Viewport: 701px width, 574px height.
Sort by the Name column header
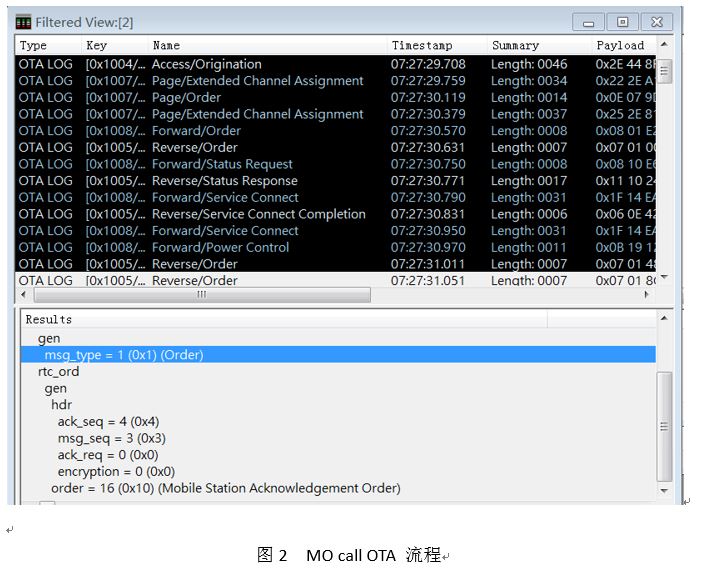[x=267, y=45]
